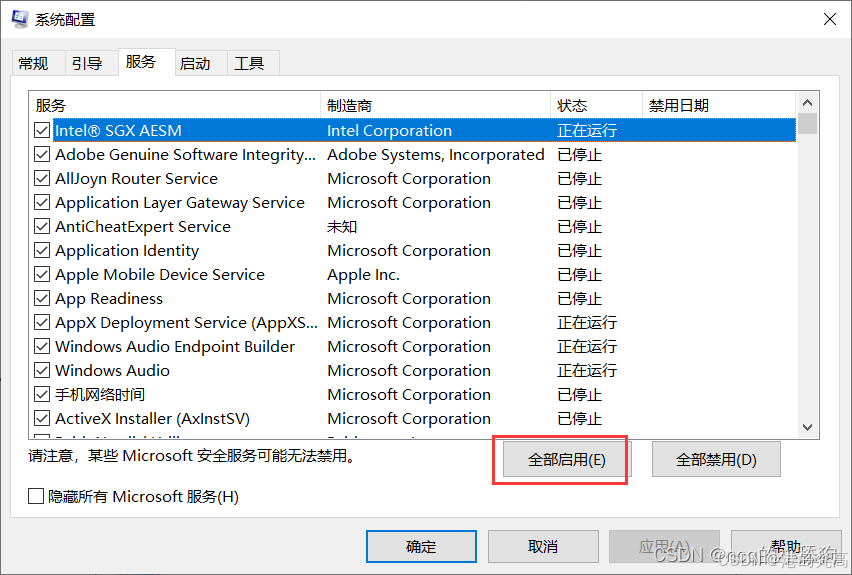
Task: Uncheck Apple Mobile Device Service
Action: coord(42,274)
